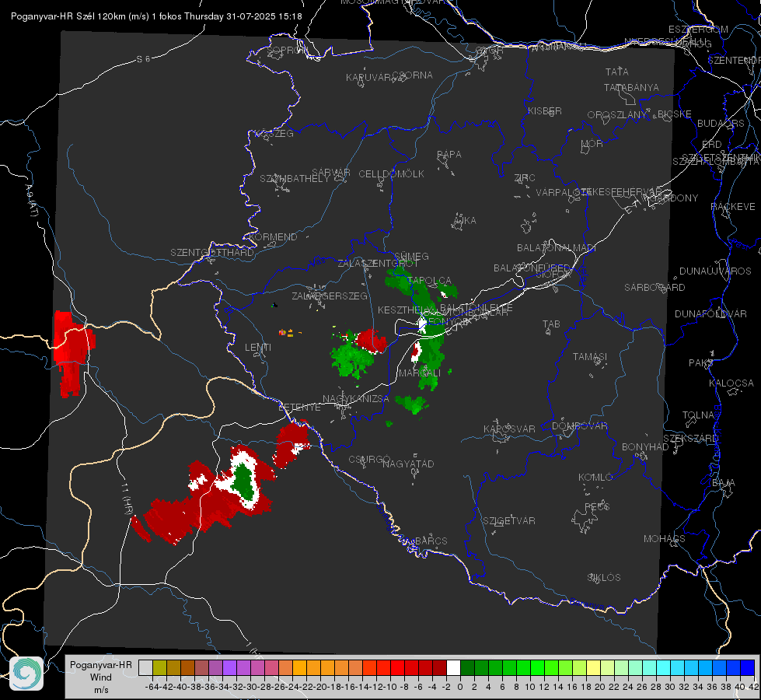761x700 pixels.
Task: Click the swirl logo icon at bottom left
Action: pos(26,674)
